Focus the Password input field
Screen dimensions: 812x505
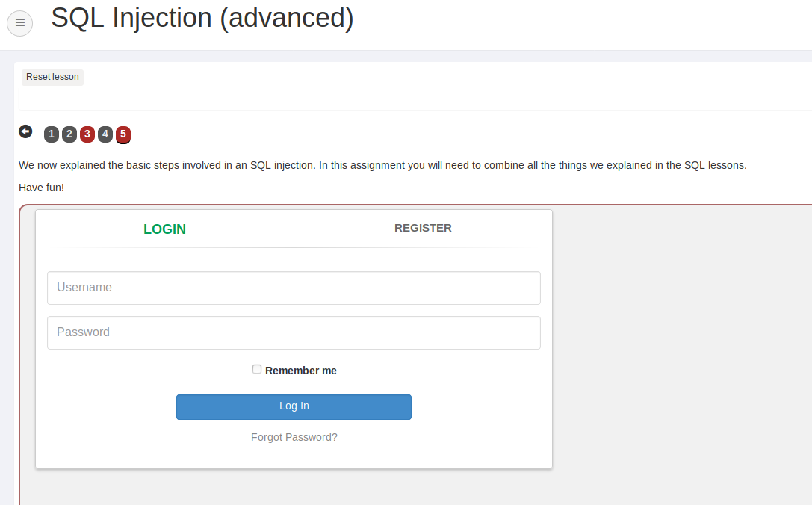pyautogui.click(x=294, y=332)
